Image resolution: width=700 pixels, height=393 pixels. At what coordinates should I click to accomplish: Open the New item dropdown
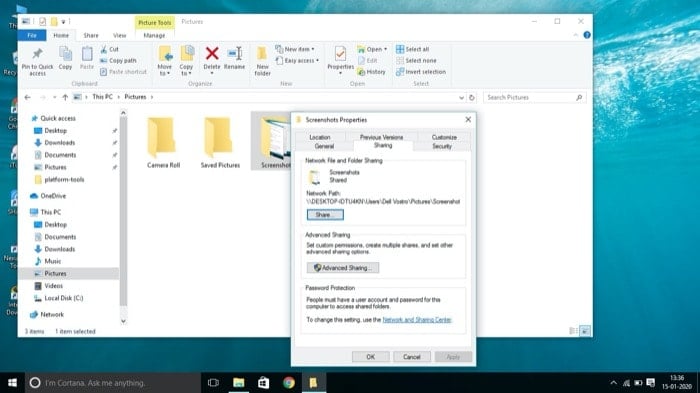click(295, 49)
